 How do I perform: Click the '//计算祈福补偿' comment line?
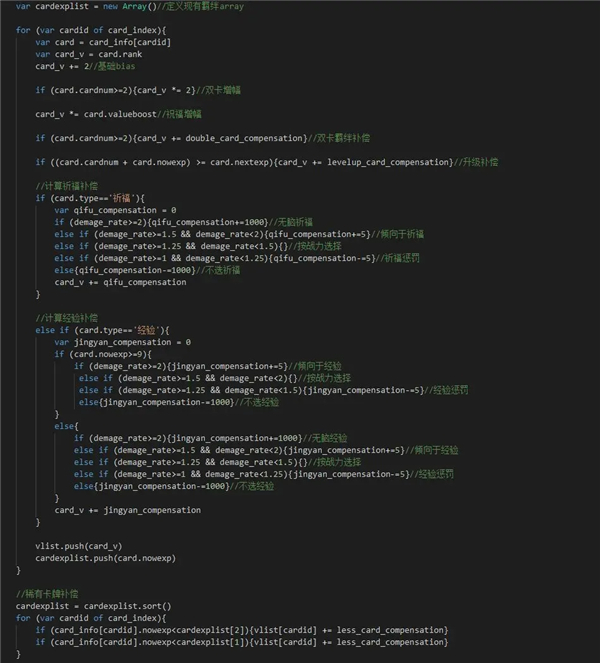click(x=66, y=186)
